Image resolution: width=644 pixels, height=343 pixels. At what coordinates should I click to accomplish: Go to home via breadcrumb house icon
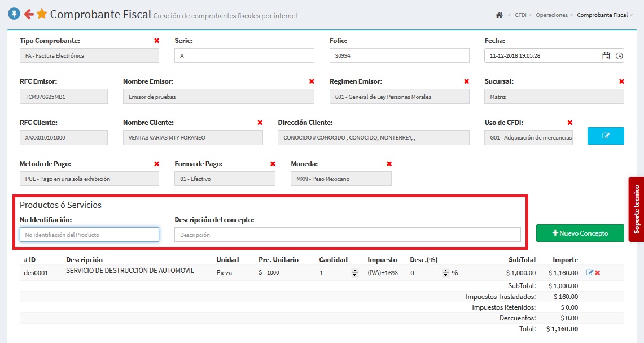click(499, 15)
